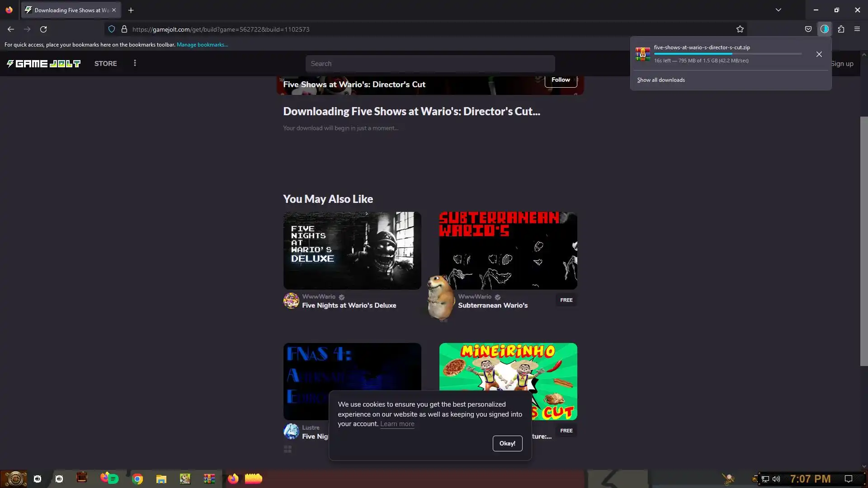Open a new browser tab

pyautogui.click(x=131, y=10)
